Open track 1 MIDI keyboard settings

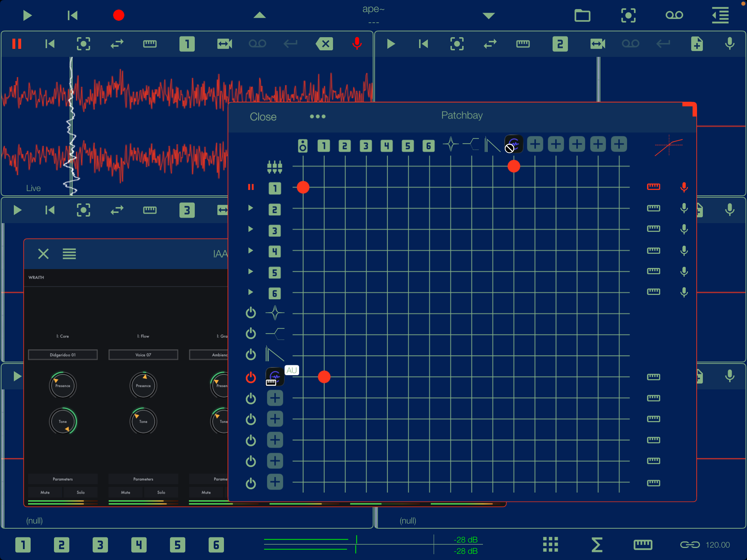(150, 44)
